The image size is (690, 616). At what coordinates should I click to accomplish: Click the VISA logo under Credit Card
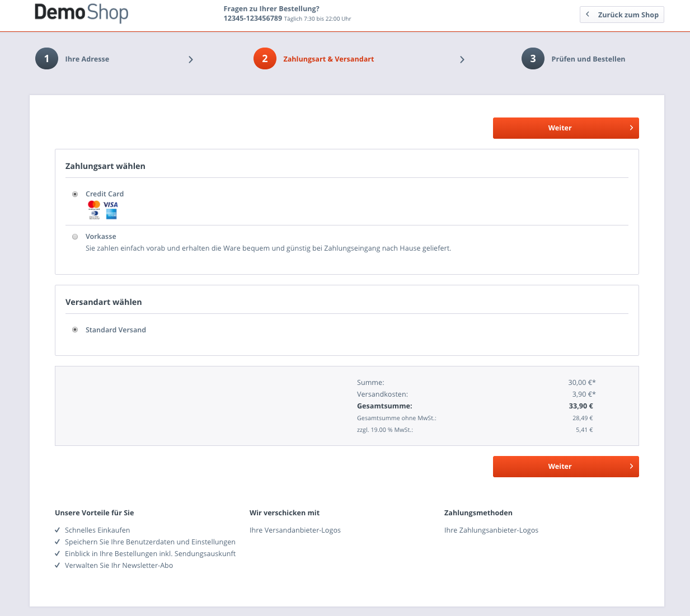pos(111,205)
